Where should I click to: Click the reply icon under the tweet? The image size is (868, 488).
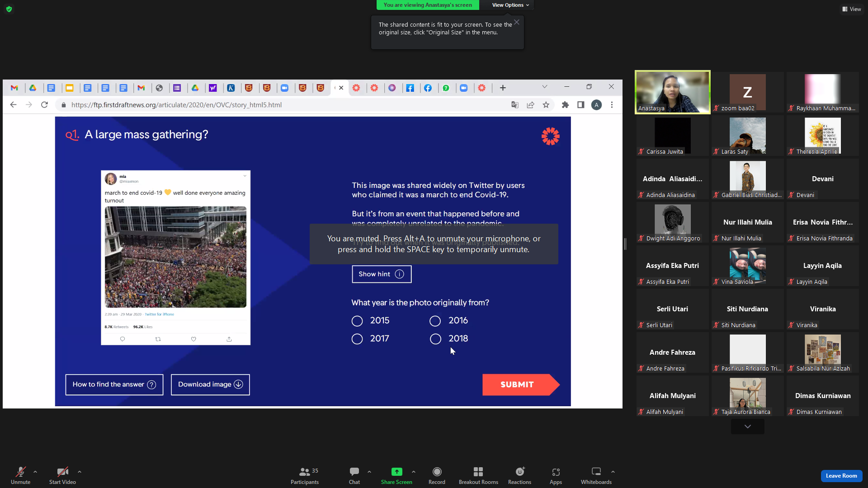click(123, 339)
